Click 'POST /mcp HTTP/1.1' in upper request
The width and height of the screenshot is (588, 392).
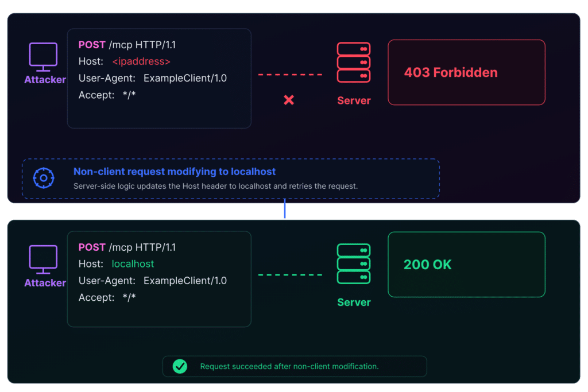click(127, 45)
